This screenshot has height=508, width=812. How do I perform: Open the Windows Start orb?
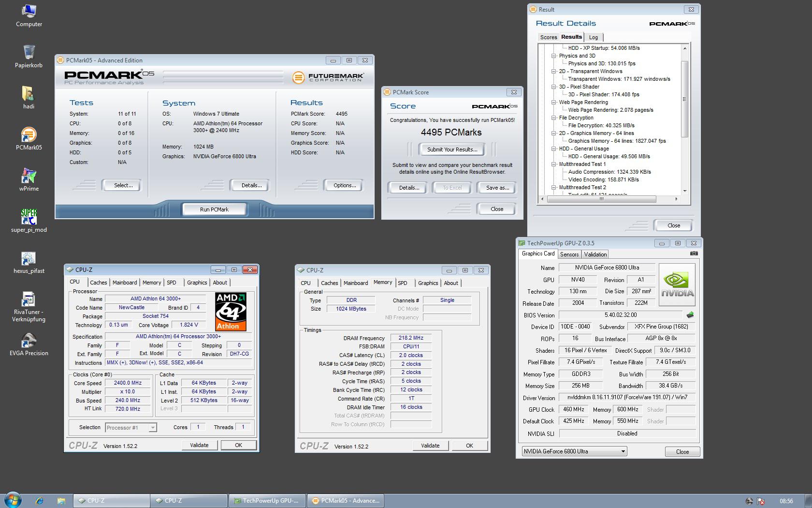[13, 500]
